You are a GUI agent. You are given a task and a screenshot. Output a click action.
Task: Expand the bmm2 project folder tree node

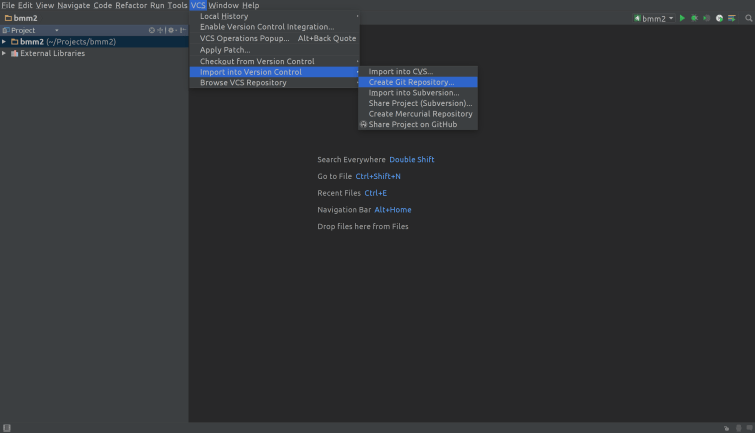coord(4,42)
